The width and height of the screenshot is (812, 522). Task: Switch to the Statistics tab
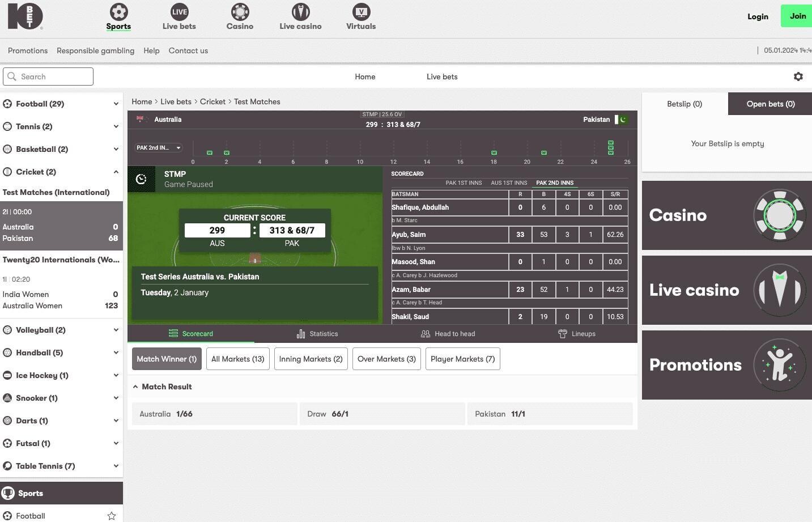click(x=318, y=334)
